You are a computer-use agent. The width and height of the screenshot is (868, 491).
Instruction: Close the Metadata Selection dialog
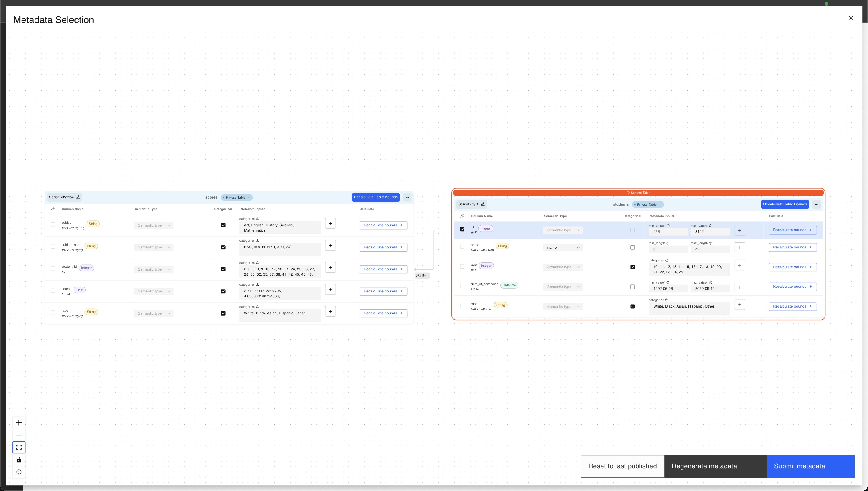click(x=851, y=18)
